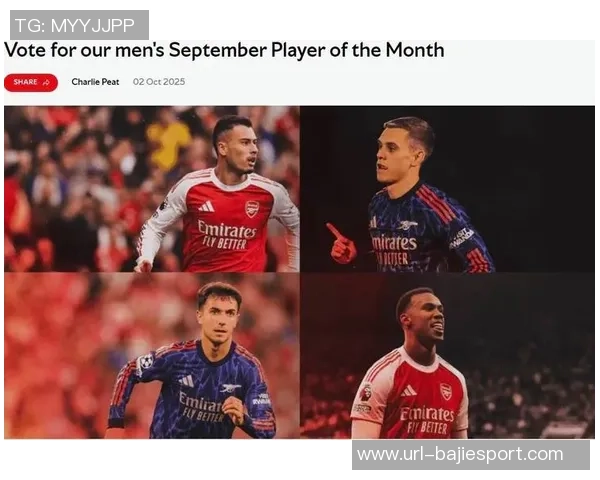Click the sleeve badge on bottom-left player
Screen dimensions: 600x480
[146, 361]
